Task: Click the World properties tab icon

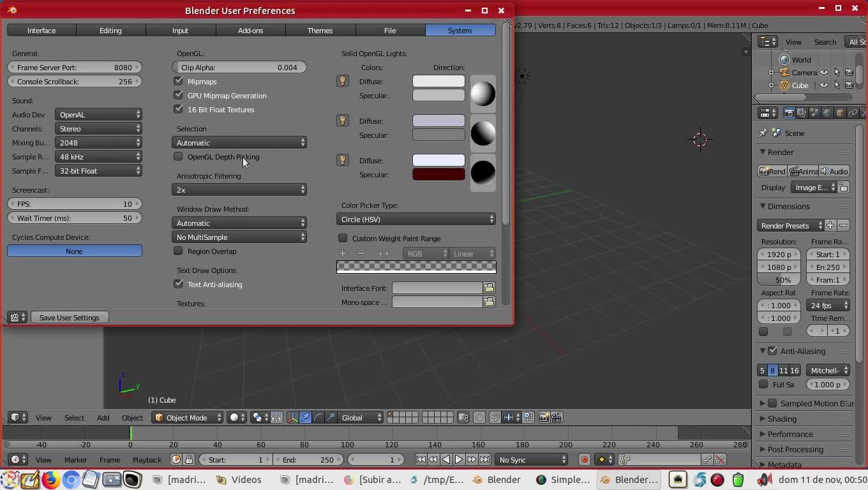Action: (827, 113)
